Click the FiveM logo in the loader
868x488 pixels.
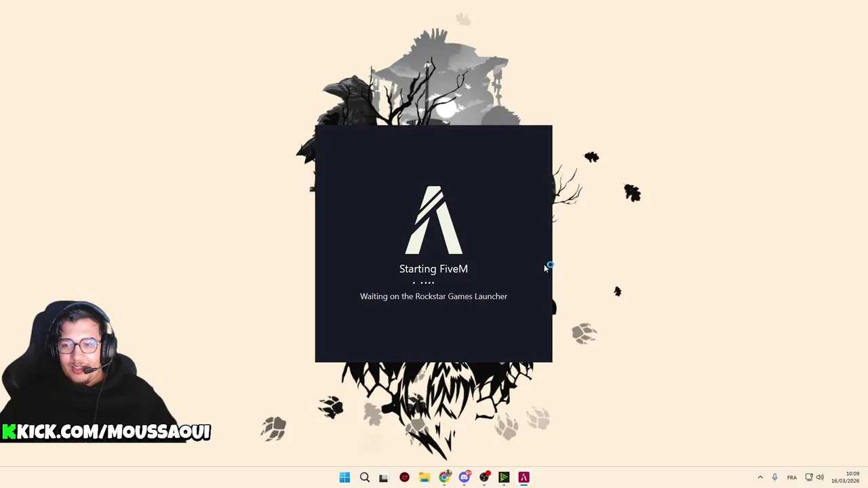[434, 220]
